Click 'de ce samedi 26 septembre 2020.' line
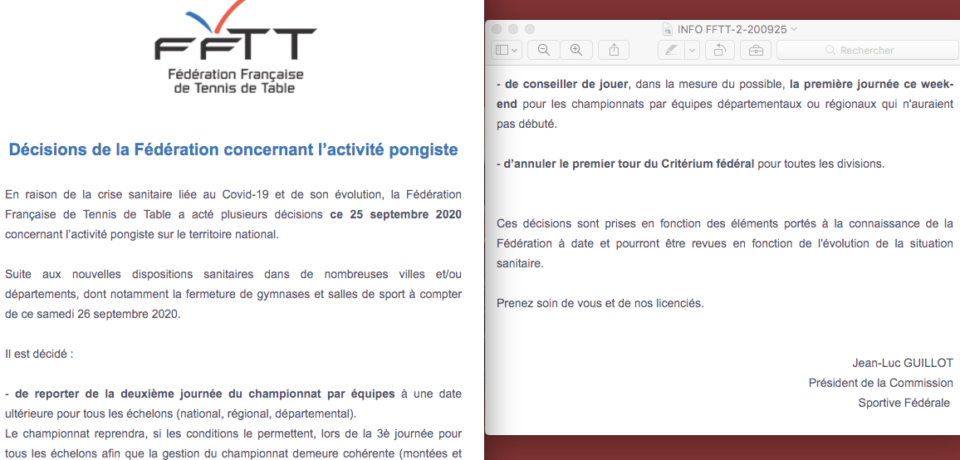The width and height of the screenshot is (960, 460). [x=92, y=314]
